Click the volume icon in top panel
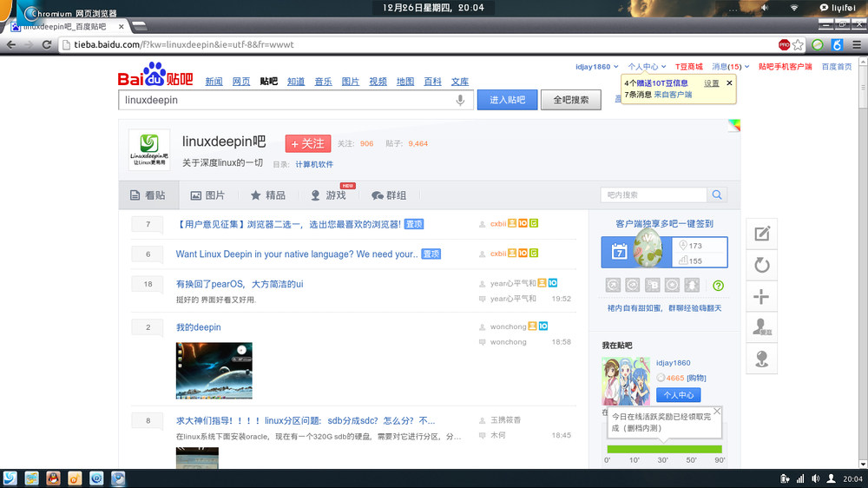This screenshot has width=868, height=488. pyautogui.click(x=765, y=8)
